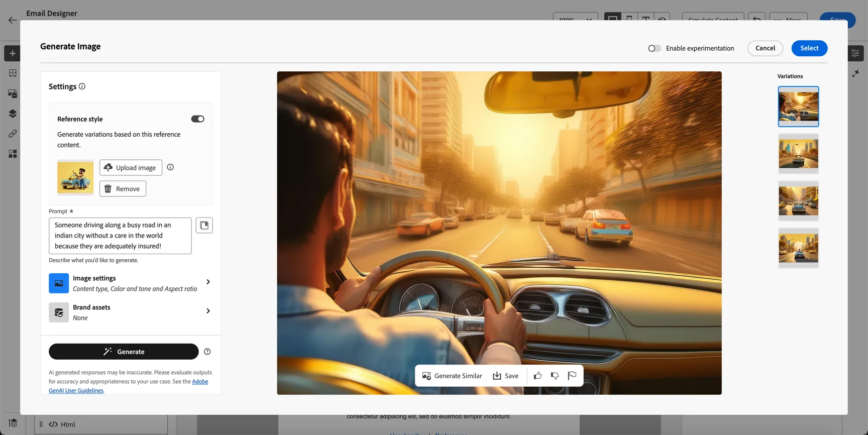The width and height of the screenshot is (868, 435).
Task: Go back with the arrow icon
Action: (x=13, y=20)
